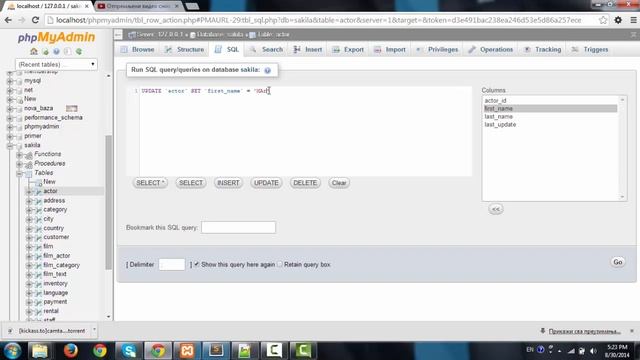Image resolution: width=640 pixels, height=360 pixels.
Task: Click the Browse tab icon
Action: [124, 49]
